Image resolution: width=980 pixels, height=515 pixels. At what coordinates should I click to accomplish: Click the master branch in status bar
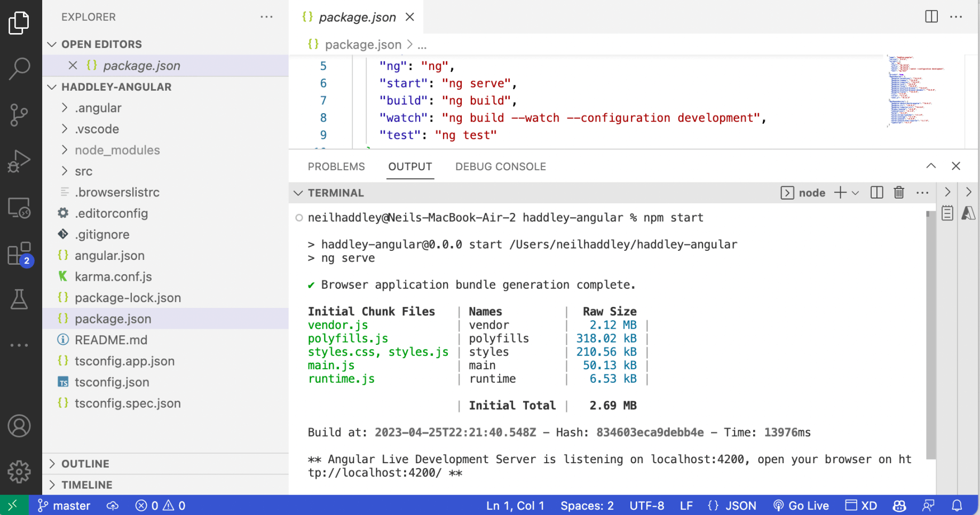[x=64, y=505]
